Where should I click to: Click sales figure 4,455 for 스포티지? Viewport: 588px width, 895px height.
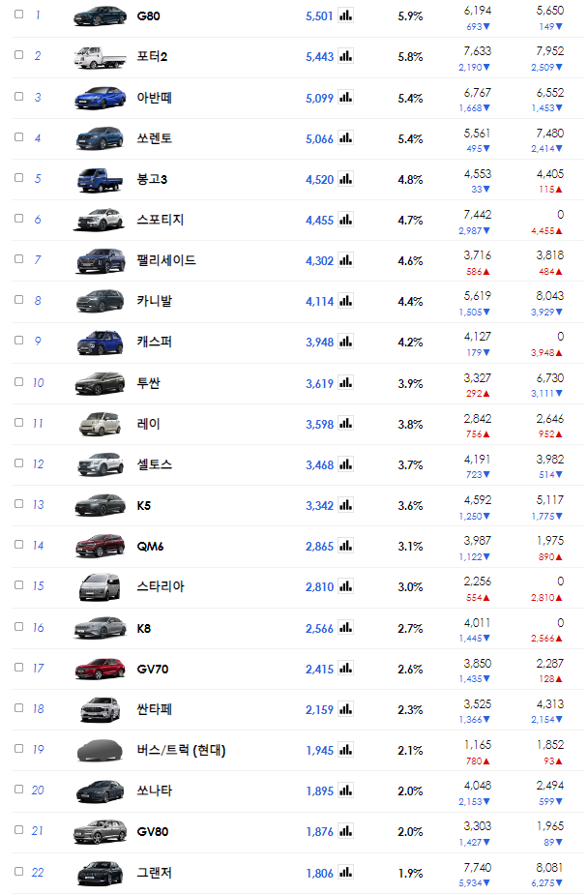[x=319, y=220]
